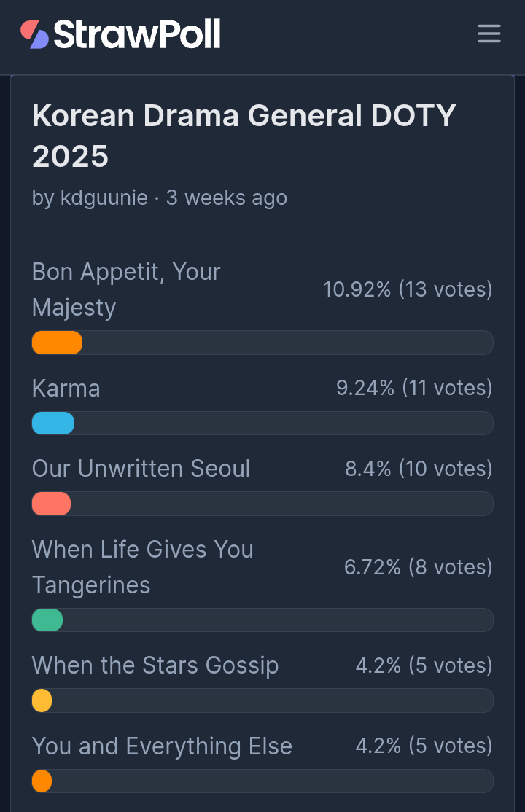
Task: Click the When the Stars Gossip label
Action: (x=155, y=665)
